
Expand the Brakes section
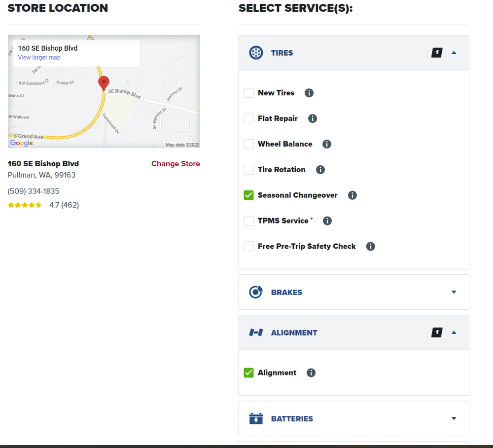454,292
